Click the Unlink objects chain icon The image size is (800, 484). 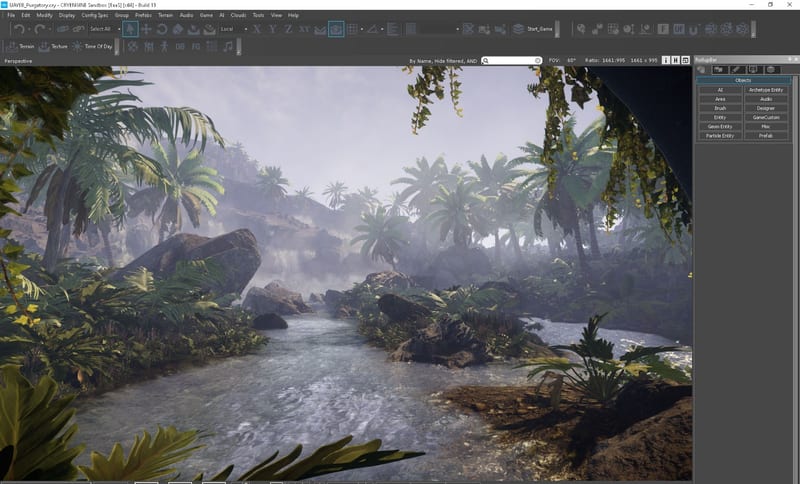coord(79,29)
